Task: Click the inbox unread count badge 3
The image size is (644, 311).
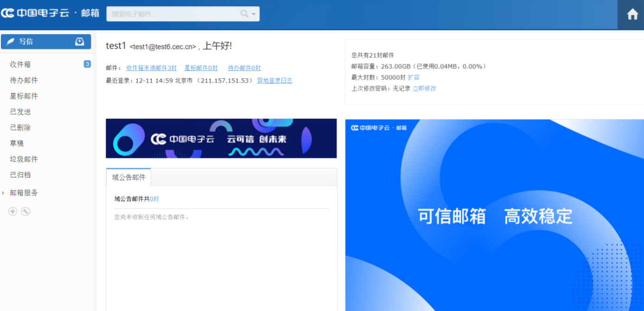Action: pos(87,64)
